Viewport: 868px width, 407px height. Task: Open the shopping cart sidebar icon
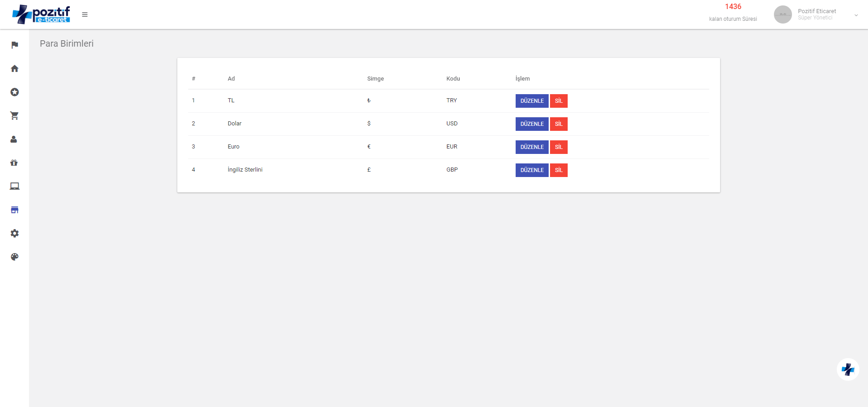point(14,115)
